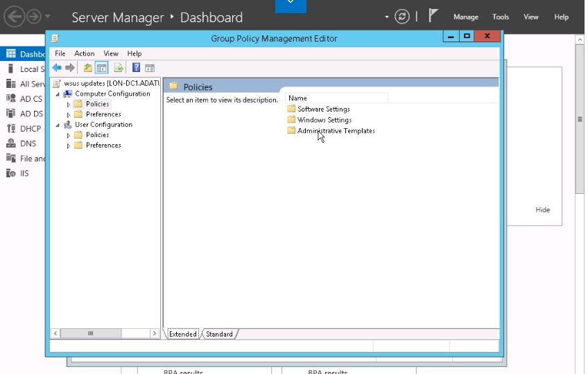The width and height of the screenshot is (588, 374).
Task: Go back with the blue back arrow in the editor toolbar
Action: [x=57, y=68]
